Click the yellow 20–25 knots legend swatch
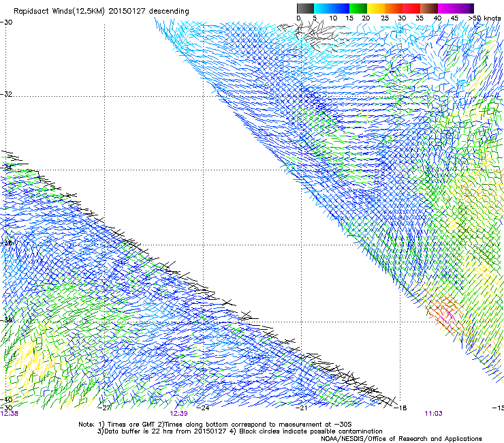Screen dimensions: 504x443 376,8
